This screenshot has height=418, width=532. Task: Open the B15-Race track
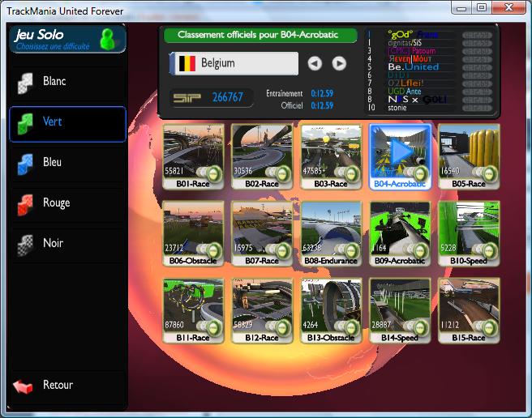coord(469,308)
